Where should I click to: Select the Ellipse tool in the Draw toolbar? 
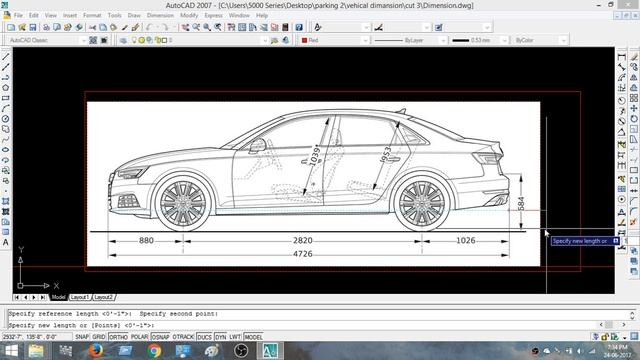coord(6,150)
